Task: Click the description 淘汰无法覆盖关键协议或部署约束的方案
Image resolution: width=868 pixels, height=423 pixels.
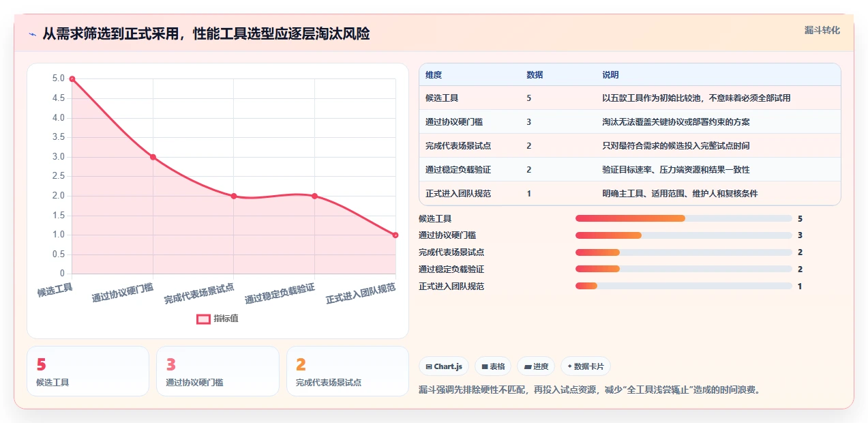Action: (676, 121)
